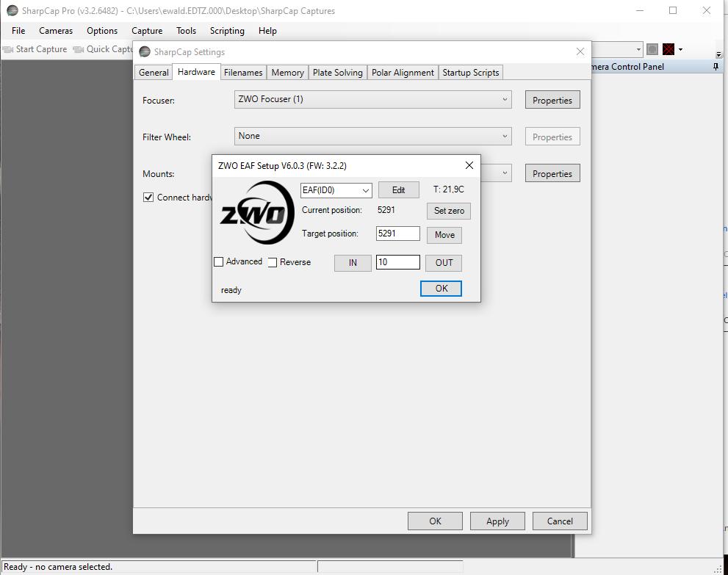Expand the Focuser dropdown
This screenshot has height=575, width=728.
click(x=505, y=99)
